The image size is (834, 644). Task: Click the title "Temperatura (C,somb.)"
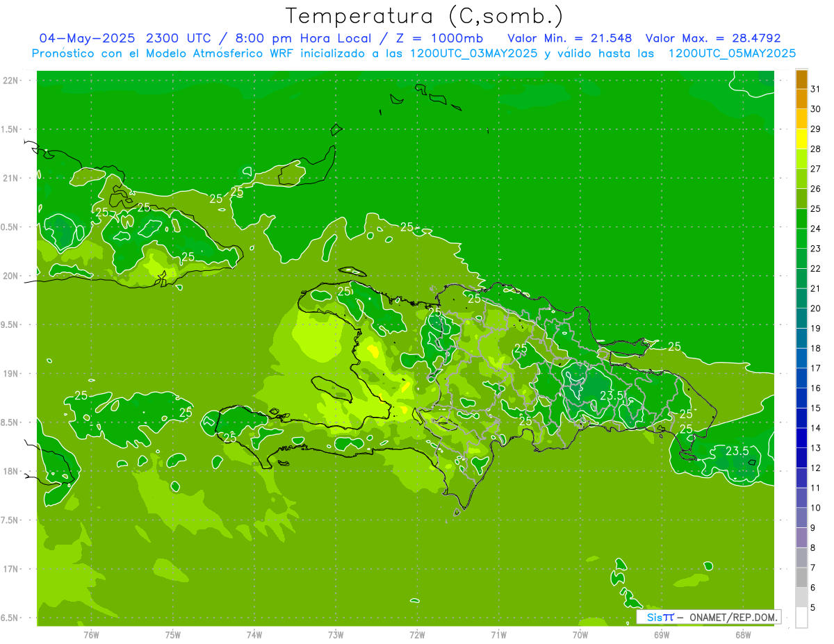[x=424, y=17]
